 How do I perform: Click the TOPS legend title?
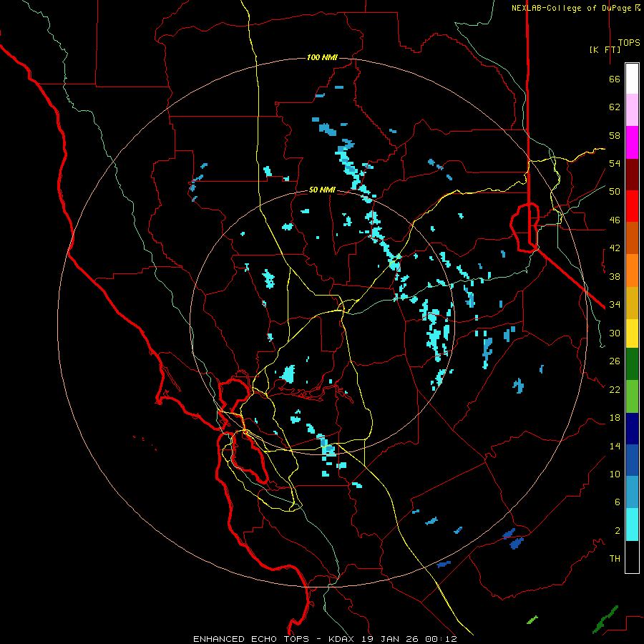pyautogui.click(x=629, y=43)
